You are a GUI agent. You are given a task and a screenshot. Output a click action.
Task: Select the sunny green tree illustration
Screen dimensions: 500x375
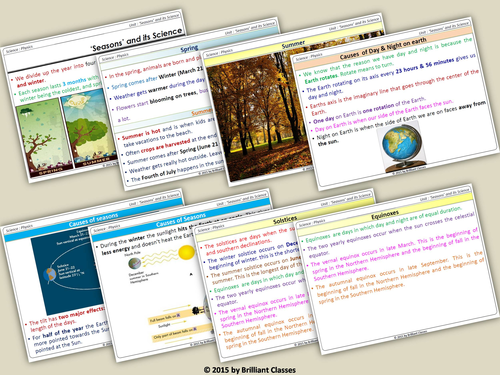tap(88, 128)
